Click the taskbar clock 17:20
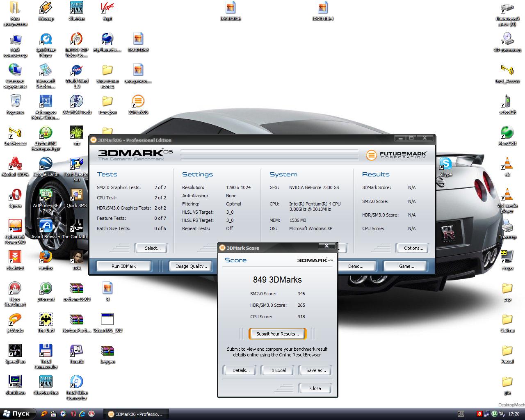Screen dimensions: 525x420 (x=514, y=414)
